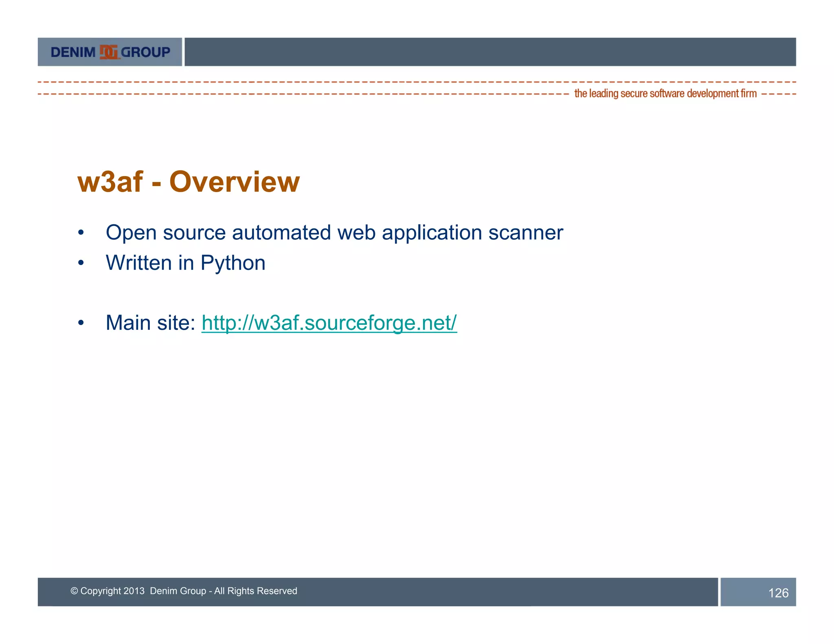This screenshot has width=834, height=644.
Task: Click the word 'Python' in second bullet
Action: pyautogui.click(x=233, y=263)
